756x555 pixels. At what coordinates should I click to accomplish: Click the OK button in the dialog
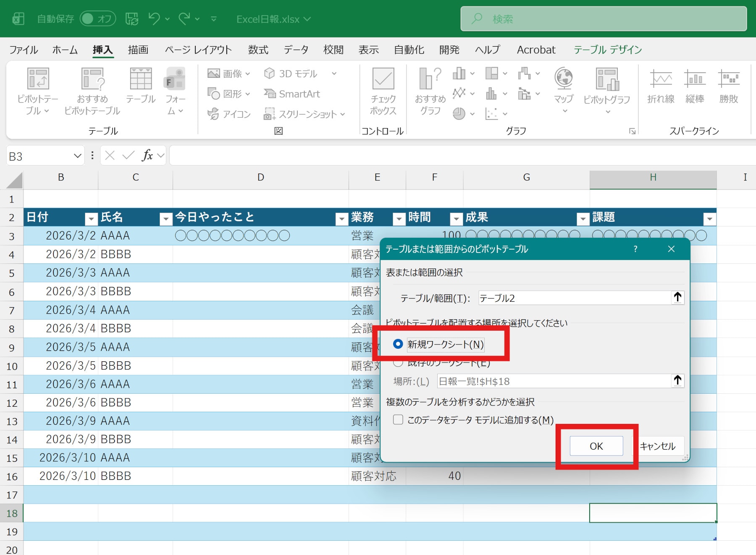click(596, 446)
